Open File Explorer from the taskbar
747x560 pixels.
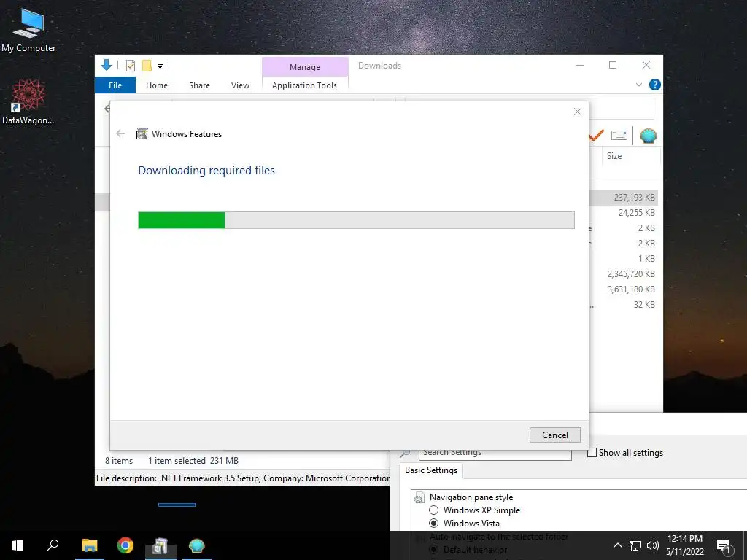[89, 545]
